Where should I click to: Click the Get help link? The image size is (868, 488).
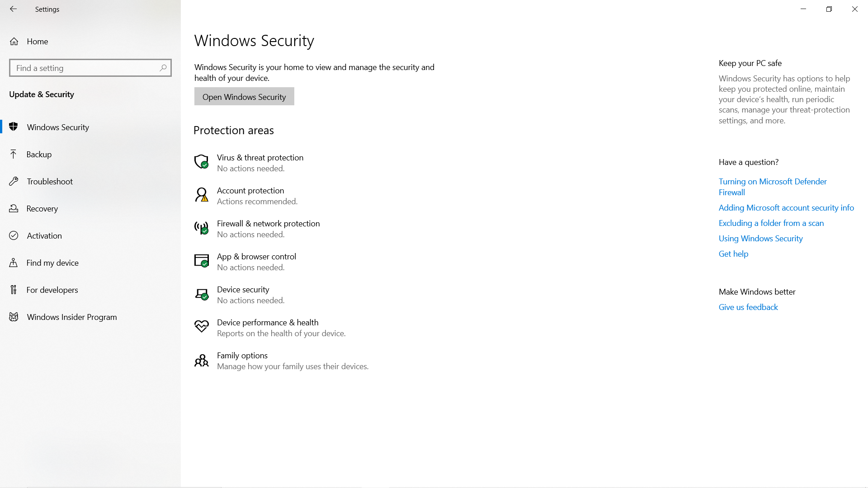[733, 253]
